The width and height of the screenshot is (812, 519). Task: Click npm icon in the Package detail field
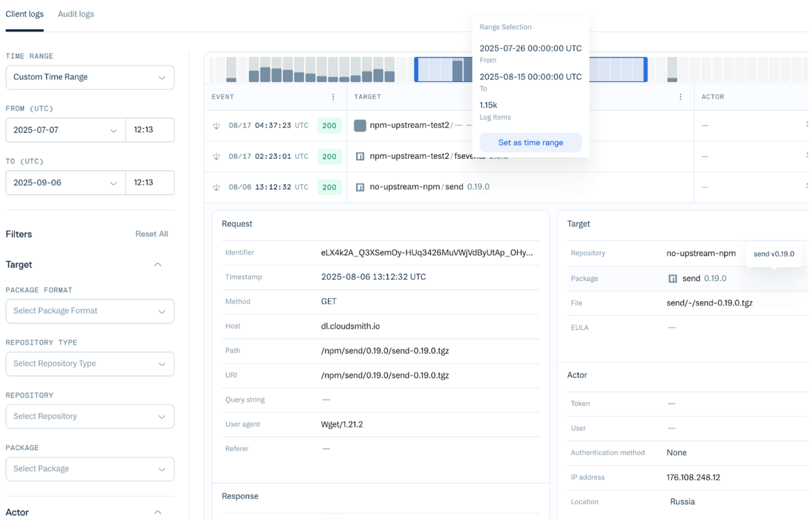click(x=672, y=279)
